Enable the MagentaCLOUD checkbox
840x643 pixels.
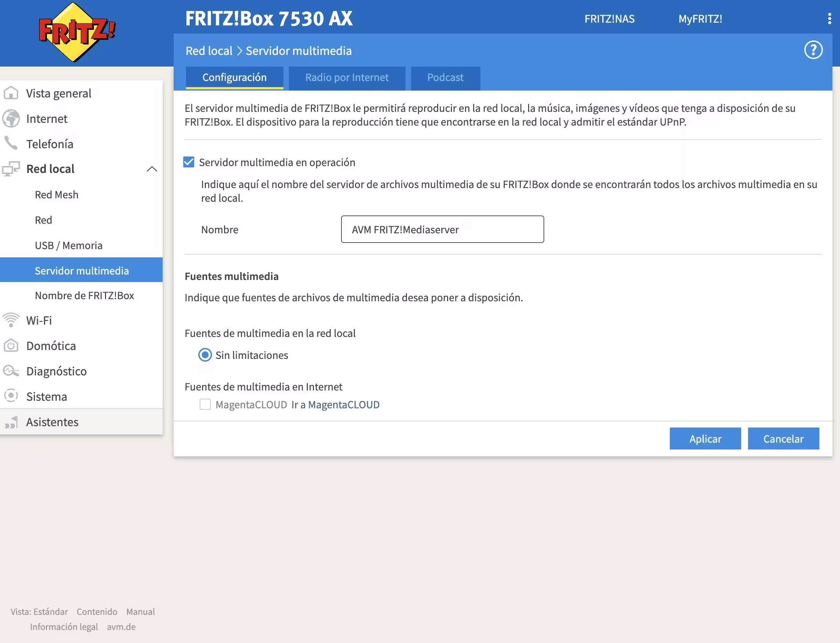(x=205, y=404)
